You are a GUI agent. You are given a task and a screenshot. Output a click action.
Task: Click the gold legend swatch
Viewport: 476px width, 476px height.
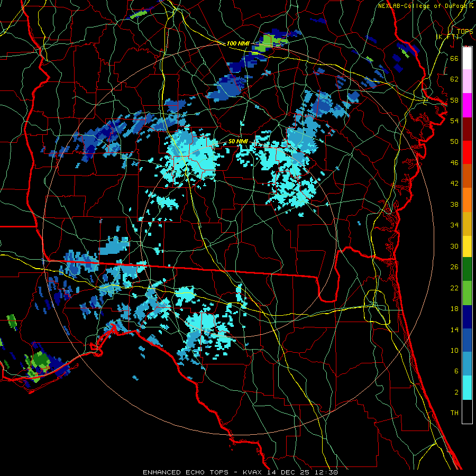[467, 224]
